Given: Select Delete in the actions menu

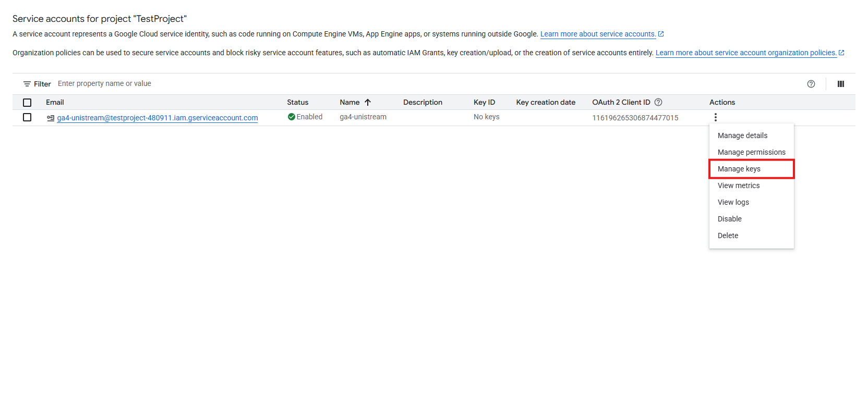Looking at the screenshot, I should coord(728,236).
